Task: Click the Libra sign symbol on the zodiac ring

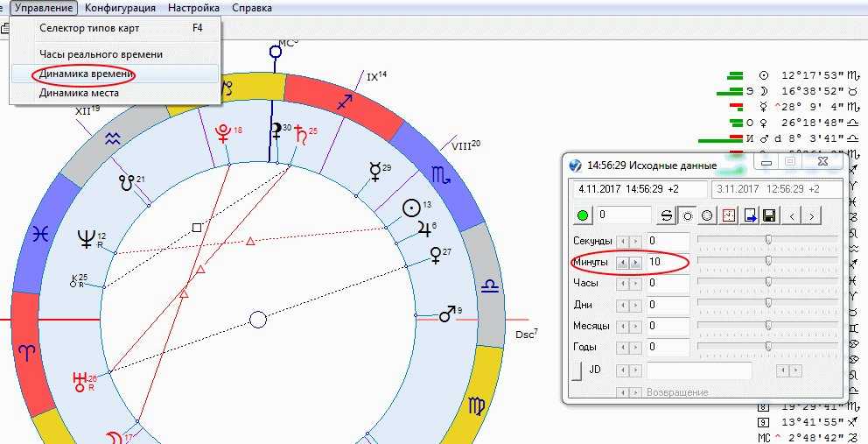Action: pos(490,287)
